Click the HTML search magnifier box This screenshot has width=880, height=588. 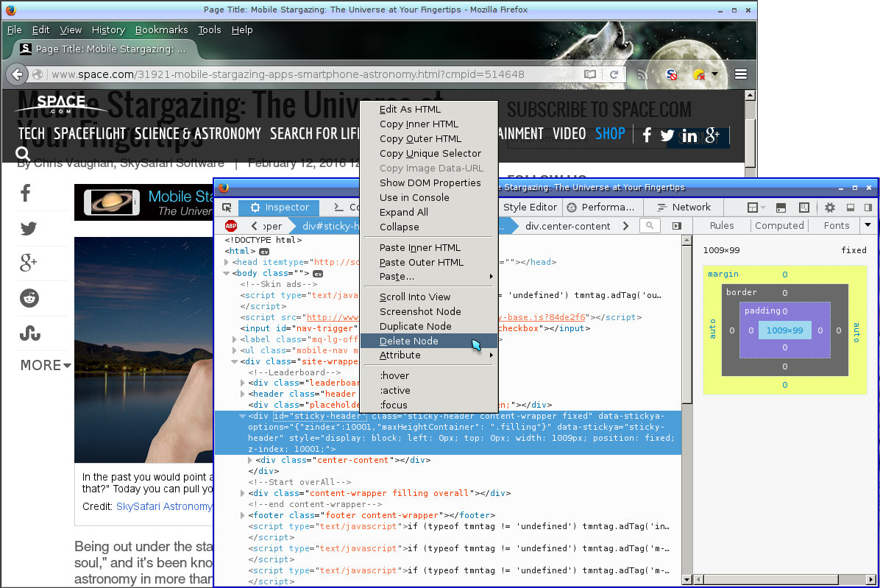[650, 225]
